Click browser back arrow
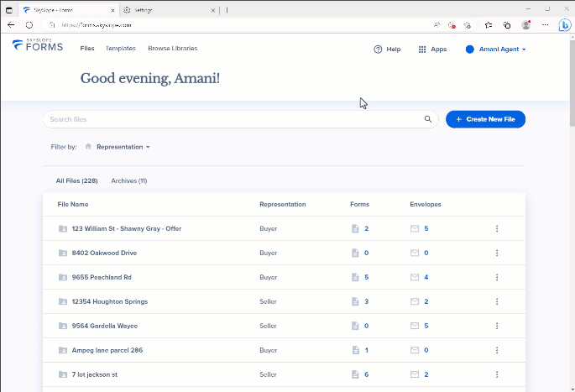Image resolution: width=575 pixels, height=392 pixels. coord(11,25)
